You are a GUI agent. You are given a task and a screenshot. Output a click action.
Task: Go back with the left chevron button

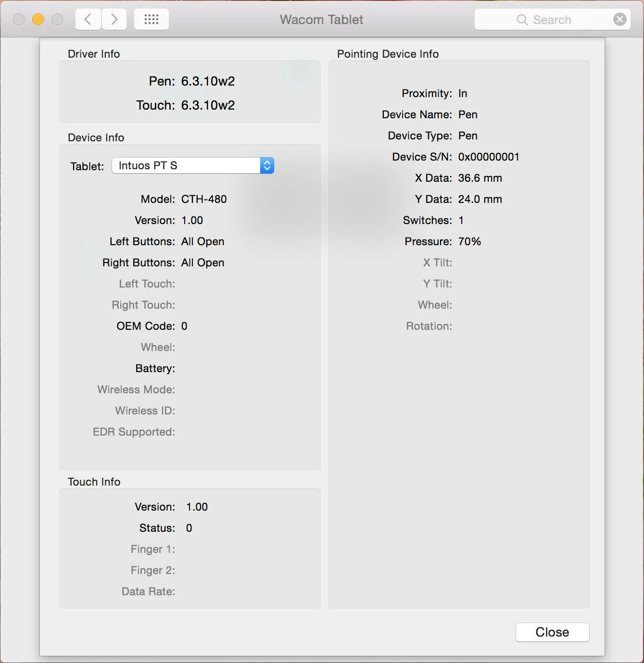pyautogui.click(x=88, y=19)
